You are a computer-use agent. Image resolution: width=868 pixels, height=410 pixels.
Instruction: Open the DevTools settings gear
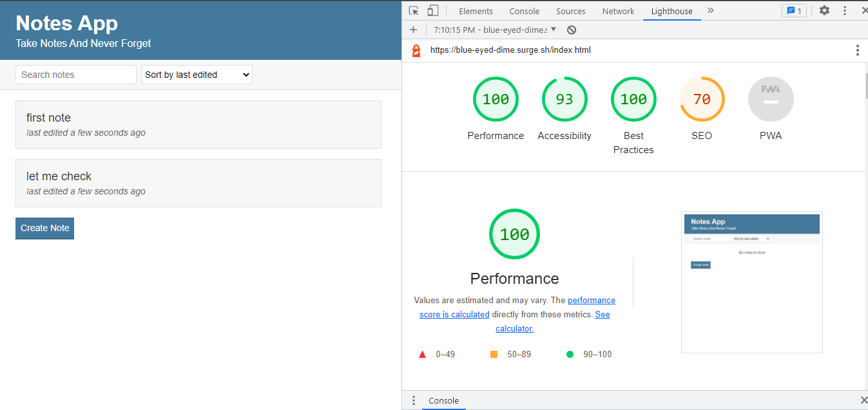[x=824, y=11]
